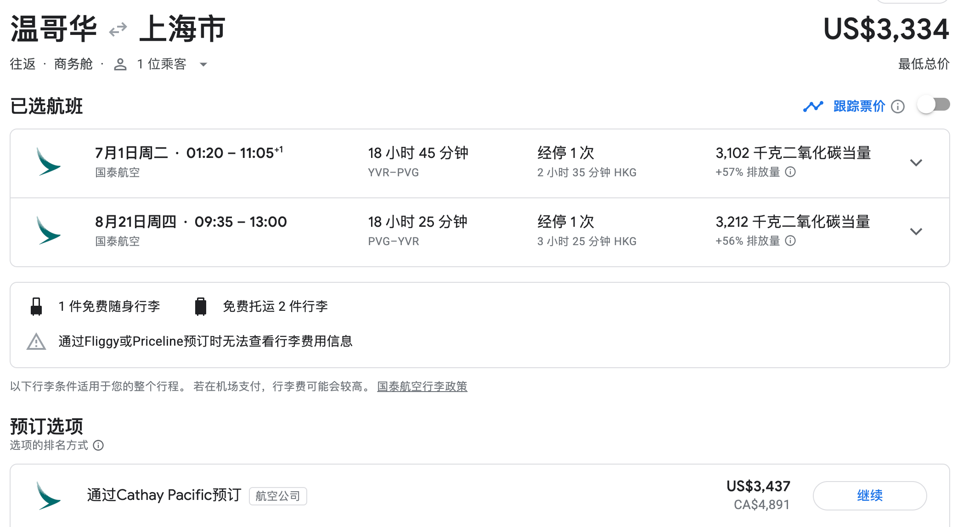Click 免费托运 2 件行李 text

[275, 306]
